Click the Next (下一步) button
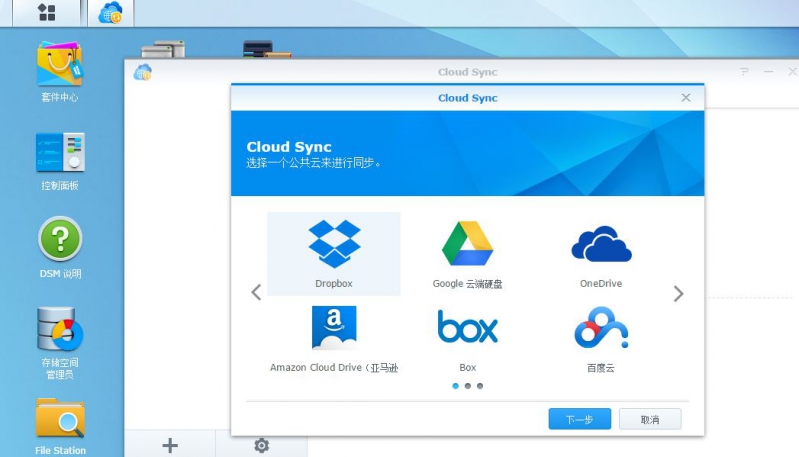Viewport: 799px width, 457px height. [579, 419]
